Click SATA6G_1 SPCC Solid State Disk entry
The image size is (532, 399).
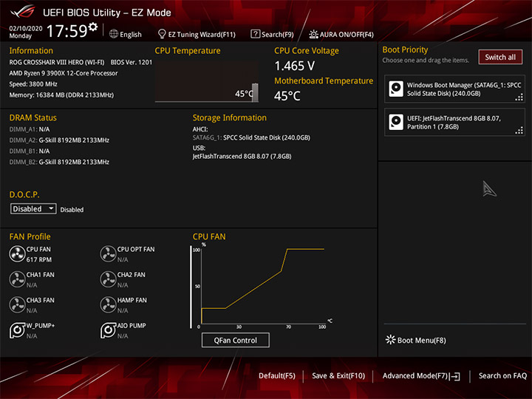click(x=251, y=137)
